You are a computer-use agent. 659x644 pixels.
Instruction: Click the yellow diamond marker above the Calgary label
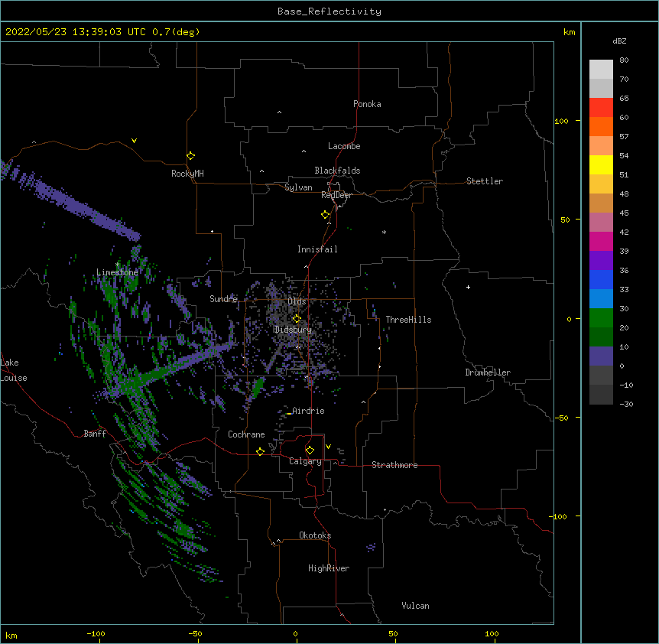pyautogui.click(x=310, y=450)
